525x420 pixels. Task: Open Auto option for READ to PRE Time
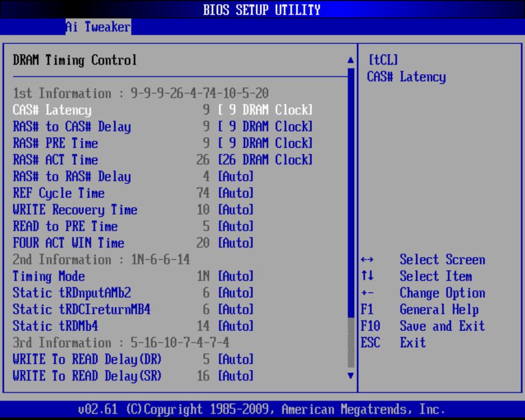tap(236, 226)
